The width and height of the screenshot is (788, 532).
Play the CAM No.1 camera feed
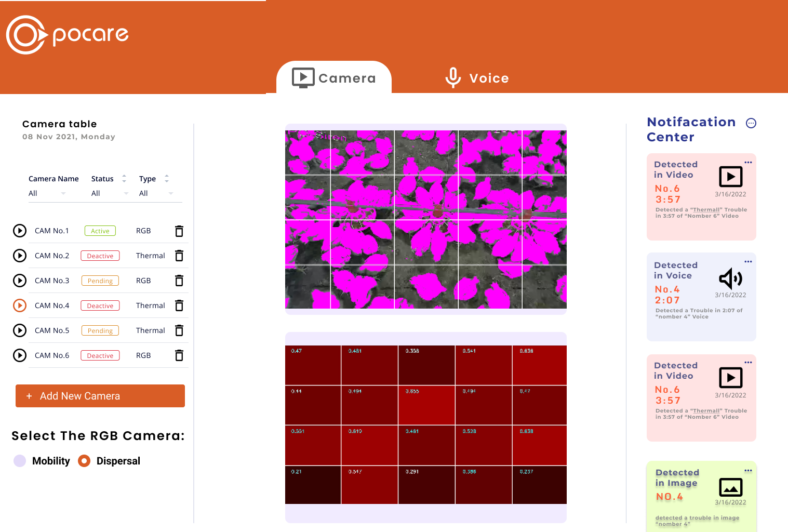[x=20, y=231]
